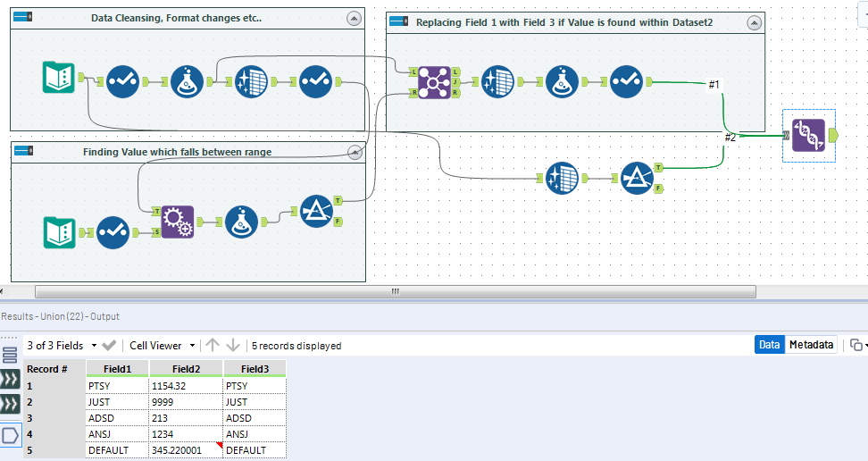Select the Text Input tool in Data Cleansing container
Viewport: 868px width, 461px height.
pos(59,78)
